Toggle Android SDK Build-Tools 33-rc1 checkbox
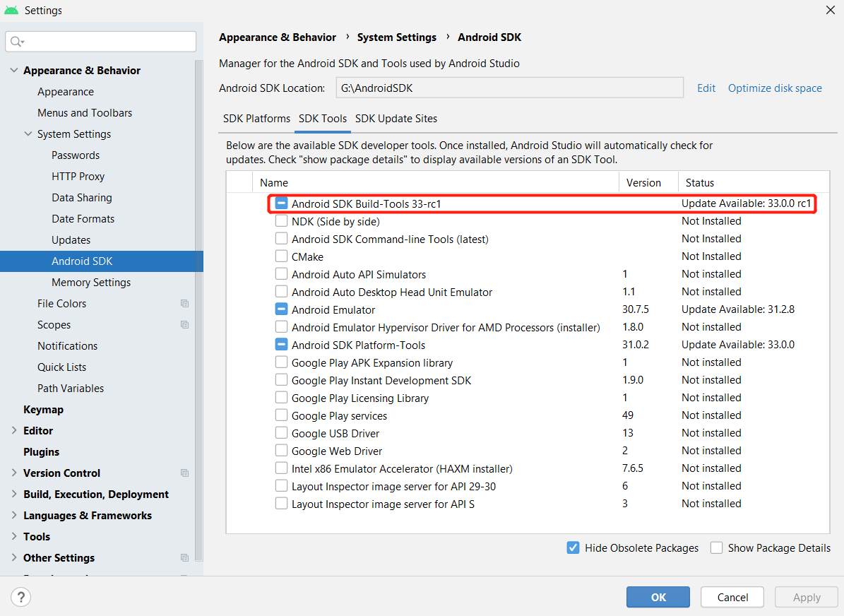This screenshot has height=616, width=844. [x=281, y=203]
